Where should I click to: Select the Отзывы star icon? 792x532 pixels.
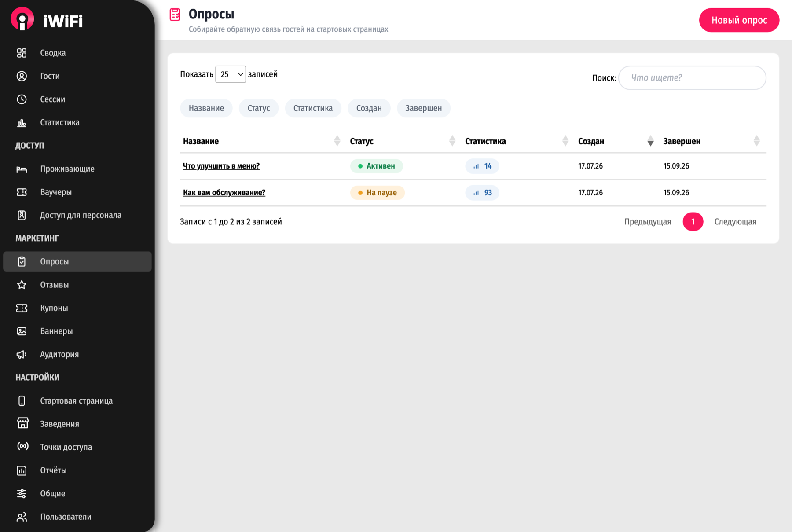[22, 285]
